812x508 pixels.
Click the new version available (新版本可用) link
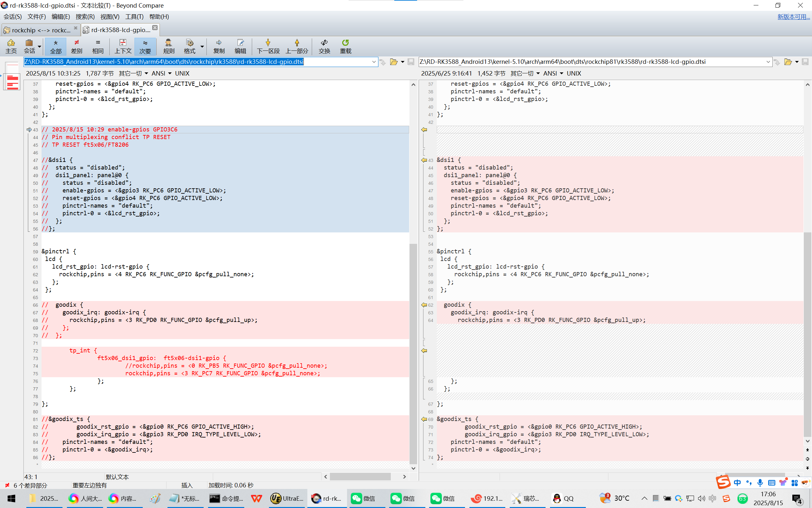794,17
